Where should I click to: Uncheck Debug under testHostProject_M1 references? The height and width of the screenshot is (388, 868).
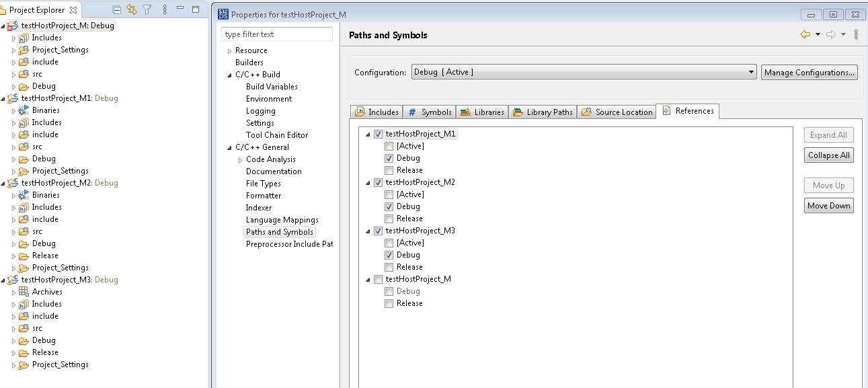[389, 157]
